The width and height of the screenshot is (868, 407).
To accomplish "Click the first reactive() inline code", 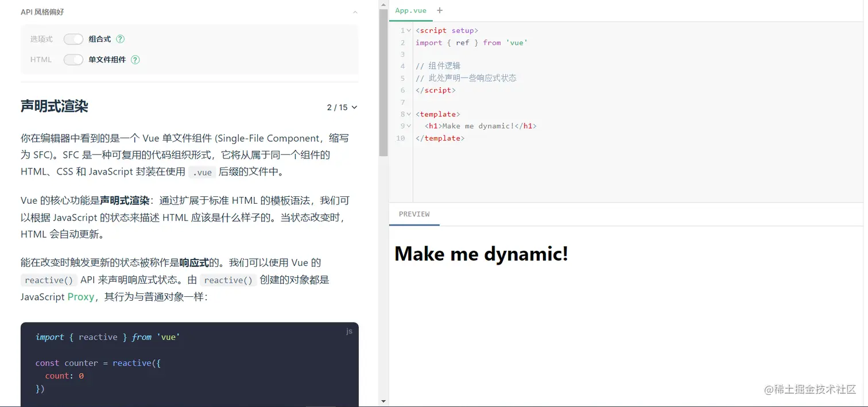I will [x=49, y=280].
